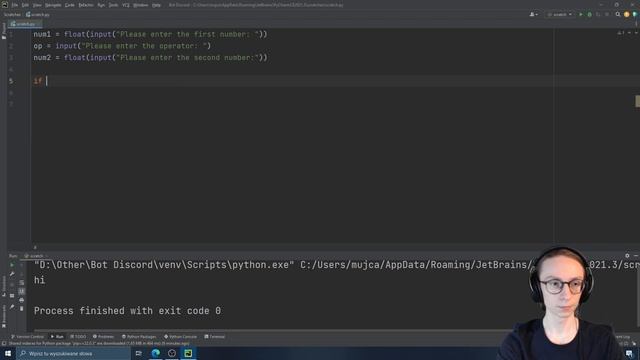The width and height of the screenshot is (640, 360).
Task: Click the Process finished with exit code 0 text
Action: click(x=127, y=311)
